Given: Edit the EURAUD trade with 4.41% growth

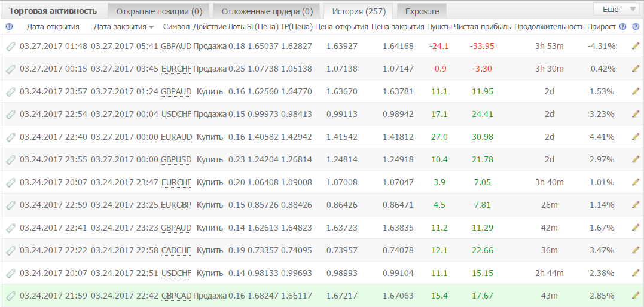Looking at the screenshot, I should [636, 136].
